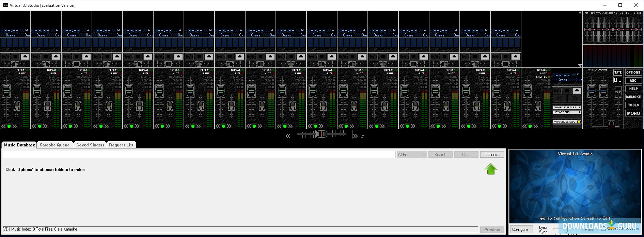Open the OPTIONS panel button
644x237 pixels.
(x=633, y=72)
